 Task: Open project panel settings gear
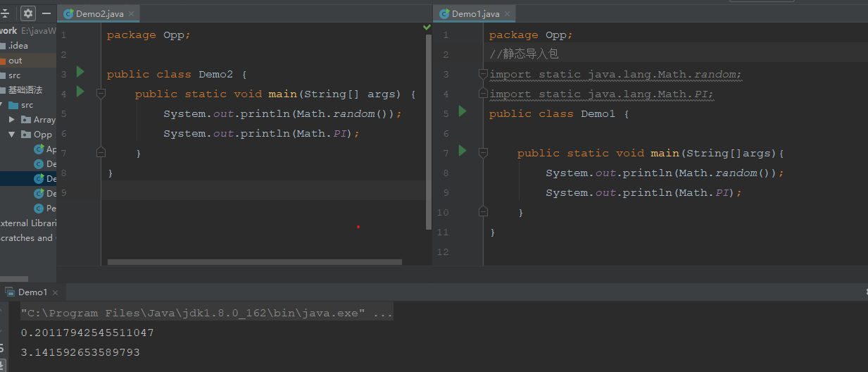27,13
